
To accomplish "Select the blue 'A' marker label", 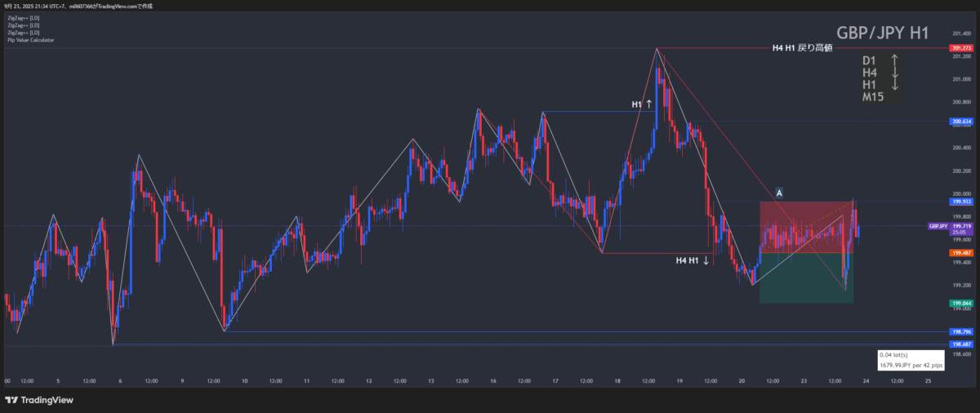I will pos(779,193).
